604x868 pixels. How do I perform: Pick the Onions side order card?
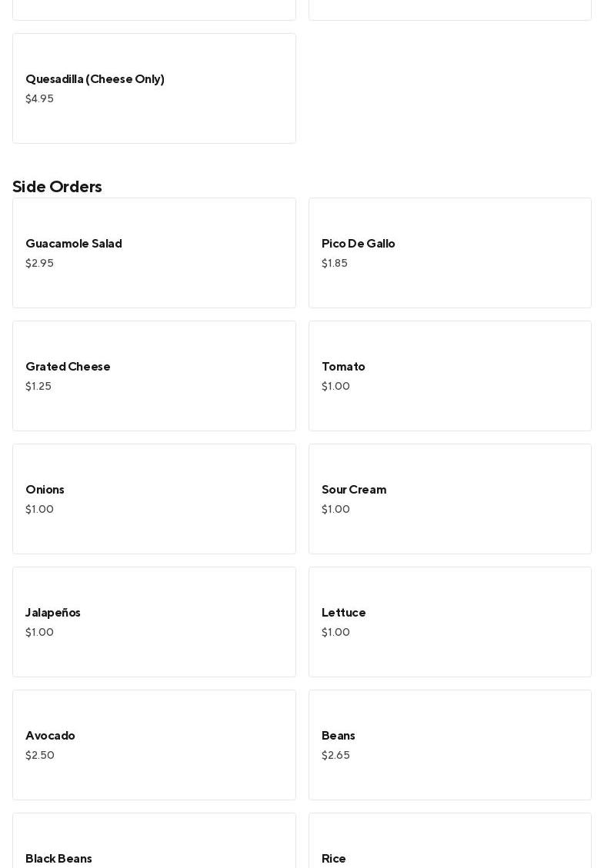pos(154,499)
